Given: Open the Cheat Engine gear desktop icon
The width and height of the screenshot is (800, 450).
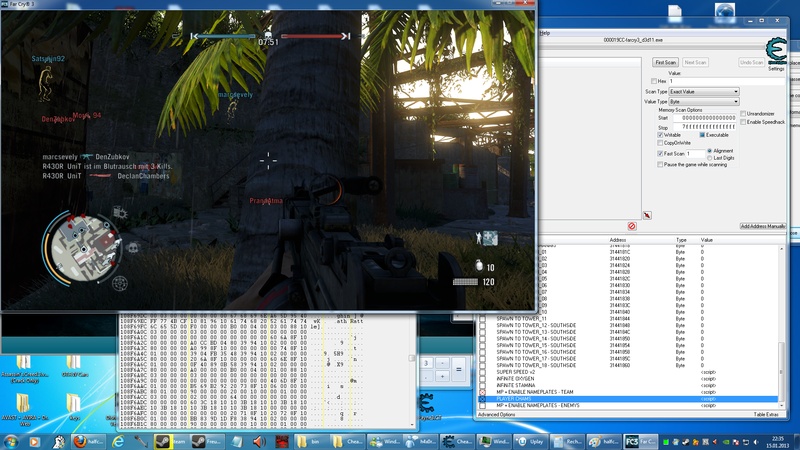Looking at the screenshot, I should click(427, 403).
